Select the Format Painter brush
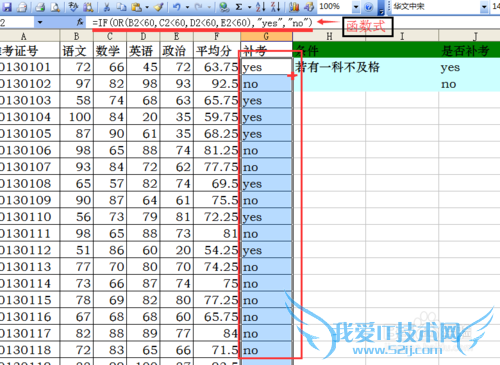Viewport: 500px width, 365px height. 159,7
